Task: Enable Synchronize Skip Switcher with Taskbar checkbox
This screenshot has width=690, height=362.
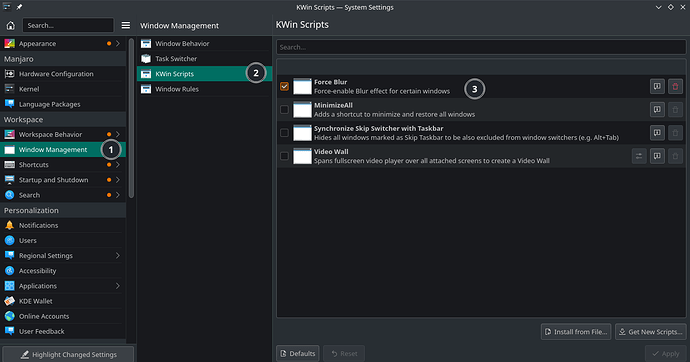Action: click(x=284, y=133)
